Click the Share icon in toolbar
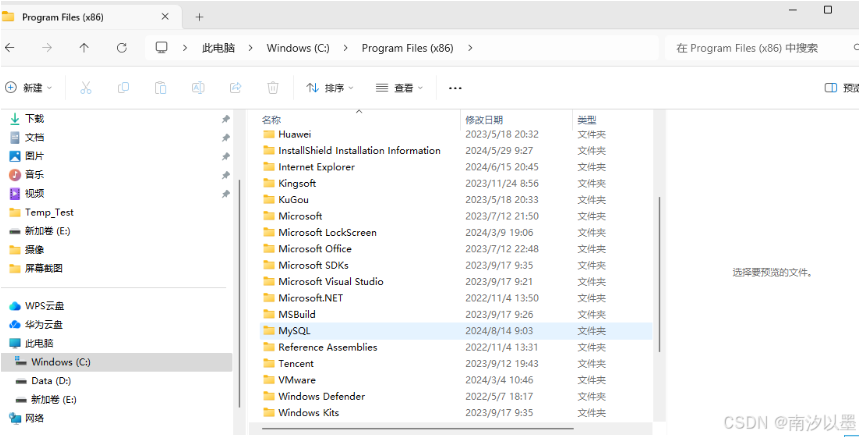859x437 pixels. pos(236,88)
